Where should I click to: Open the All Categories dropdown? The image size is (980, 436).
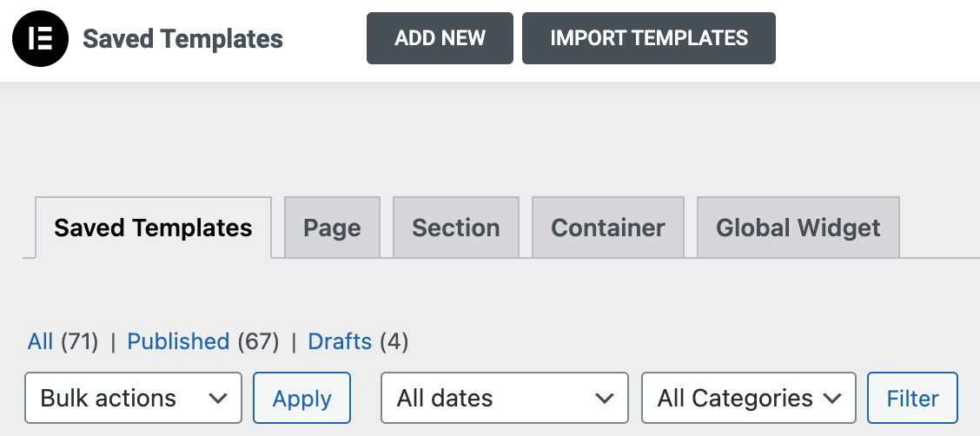pos(749,398)
